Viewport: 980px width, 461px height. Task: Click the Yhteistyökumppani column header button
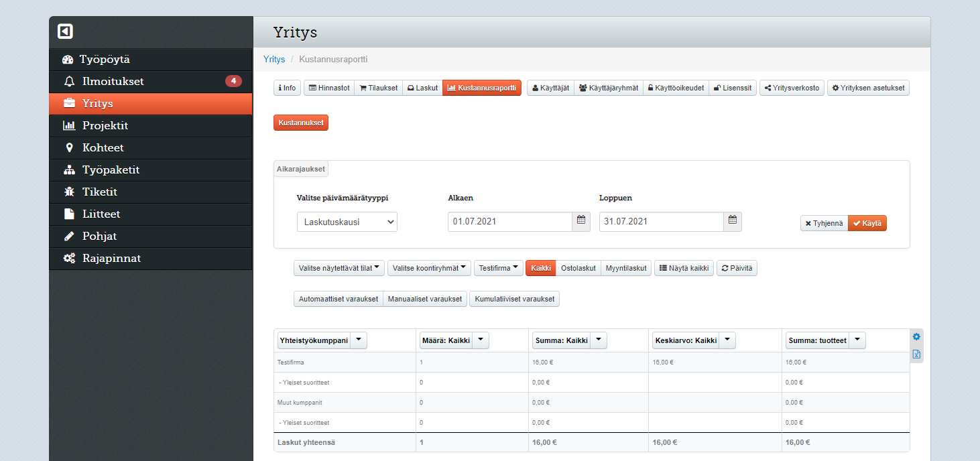pos(314,340)
